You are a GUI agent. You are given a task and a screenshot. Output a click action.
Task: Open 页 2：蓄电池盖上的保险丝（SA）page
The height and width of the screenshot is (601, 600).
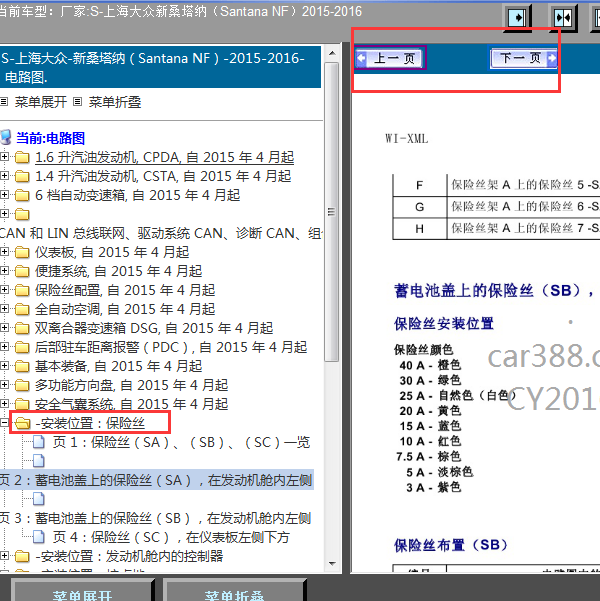[x=156, y=480]
